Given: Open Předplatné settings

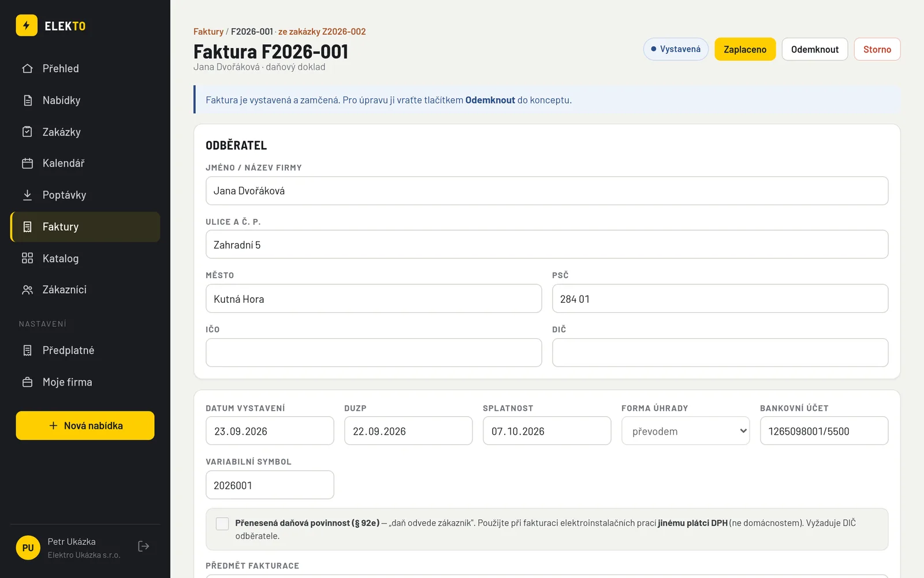Looking at the screenshot, I should [85, 350].
